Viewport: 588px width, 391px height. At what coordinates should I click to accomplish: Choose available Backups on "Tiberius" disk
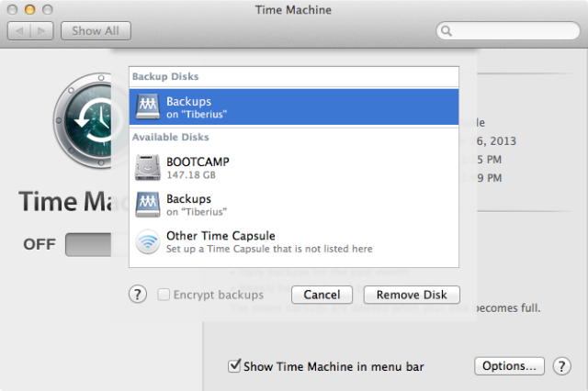click(294, 205)
